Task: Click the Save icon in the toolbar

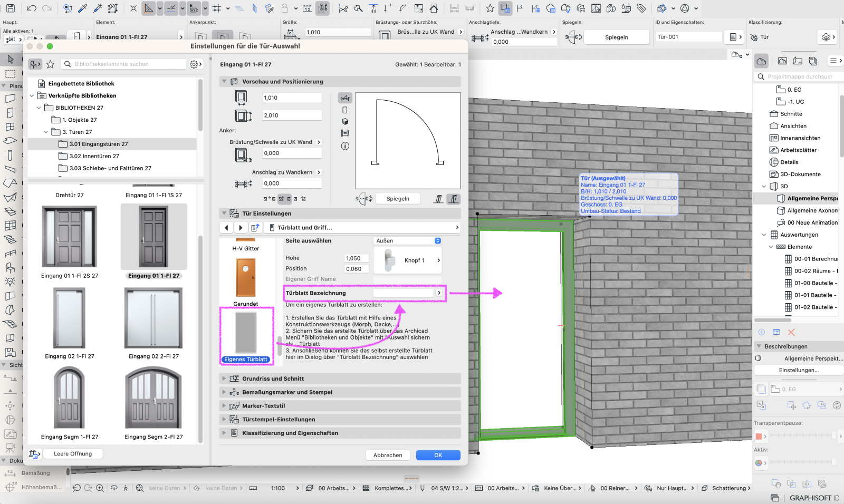Action: 10,8
